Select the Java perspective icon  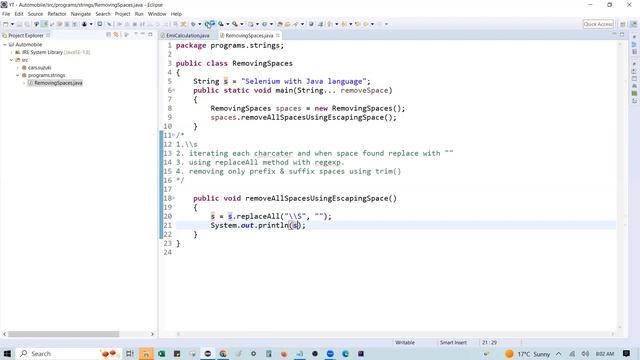point(634,24)
